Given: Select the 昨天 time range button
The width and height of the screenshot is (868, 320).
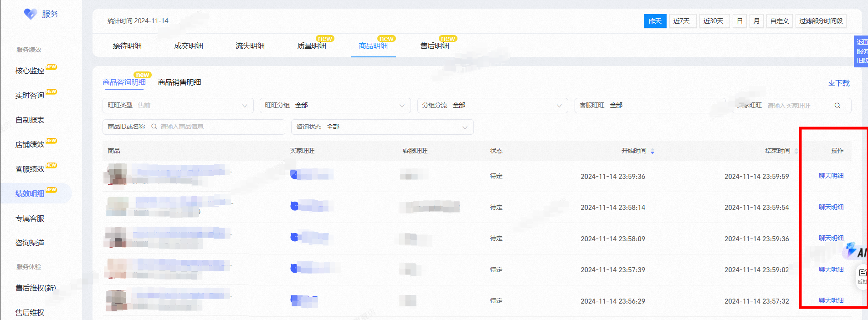Looking at the screenshot, I should (655, 21).
